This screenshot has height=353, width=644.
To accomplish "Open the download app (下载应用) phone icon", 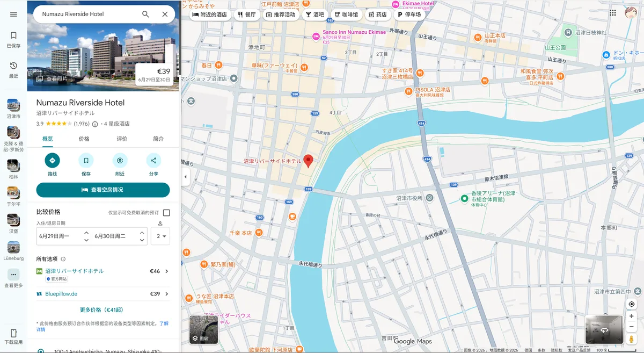I will [x=13, y=333].
